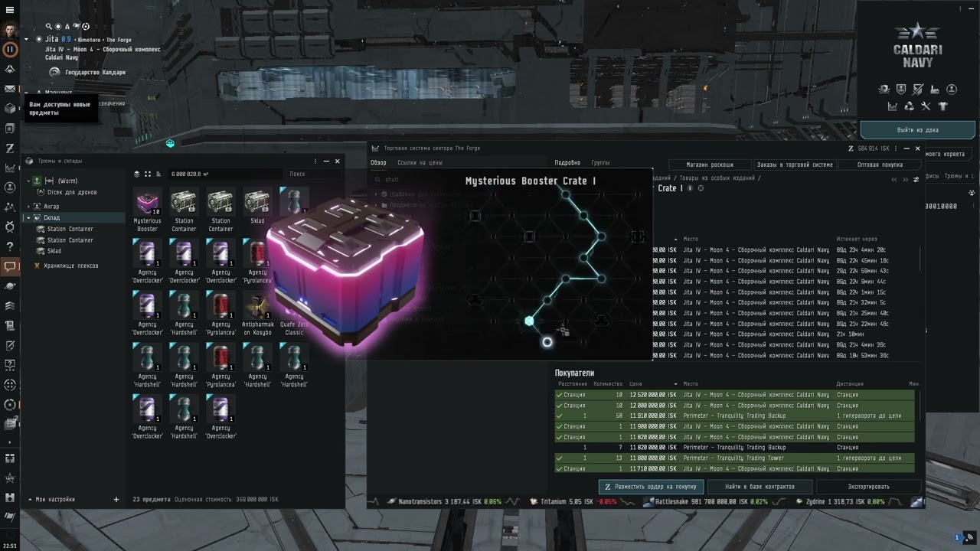The height and width of the screenshot is (551, 980).
Task: Click Оптовая покупка button
Action: coord(880,165)
